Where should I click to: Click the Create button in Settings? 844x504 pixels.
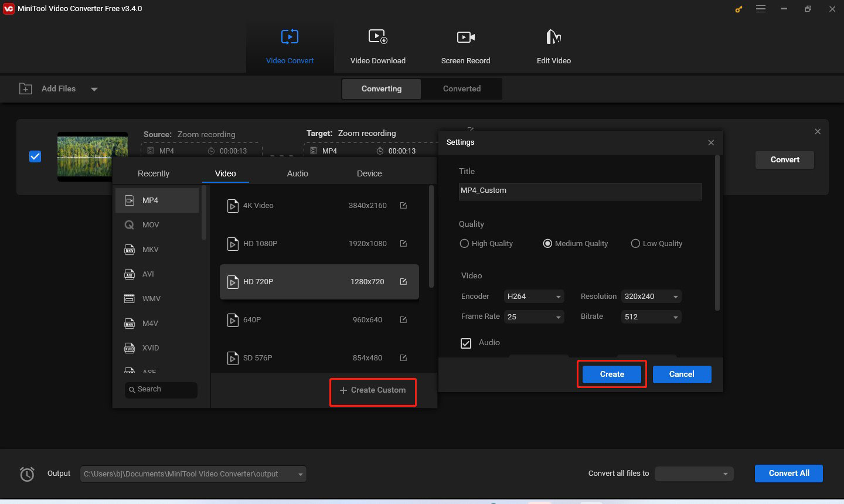click(x=612, y=374)
